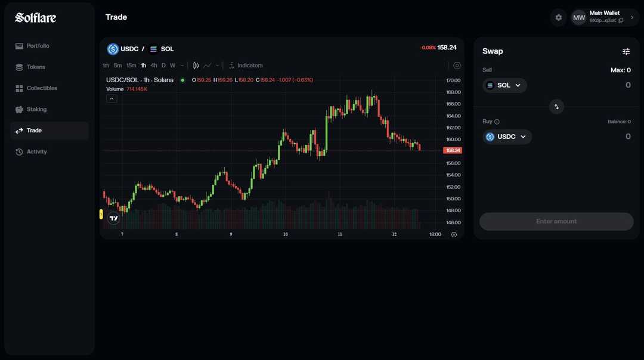Viewport: 644px width, 360px height.
Task: Click the reverse swap direction arrows icon
Action: (556, 107)
